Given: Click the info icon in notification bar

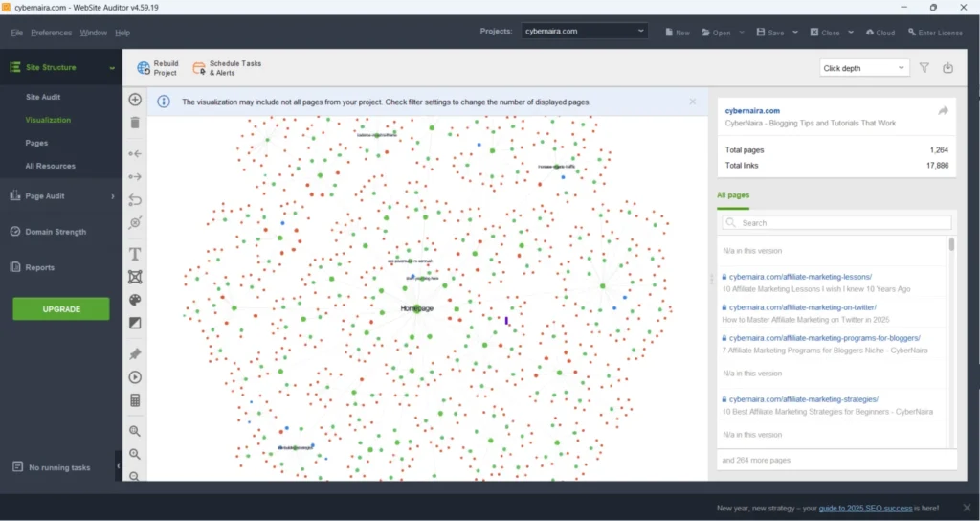Looking at the screenshot, I should (x=164, y=102).
